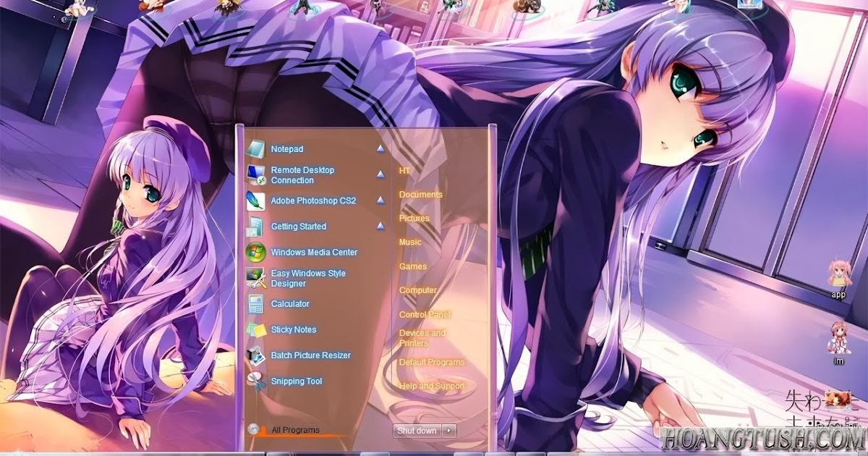Screen dimensions: 868x456
Task: Click the Shut down button
Action: point(417,431)
